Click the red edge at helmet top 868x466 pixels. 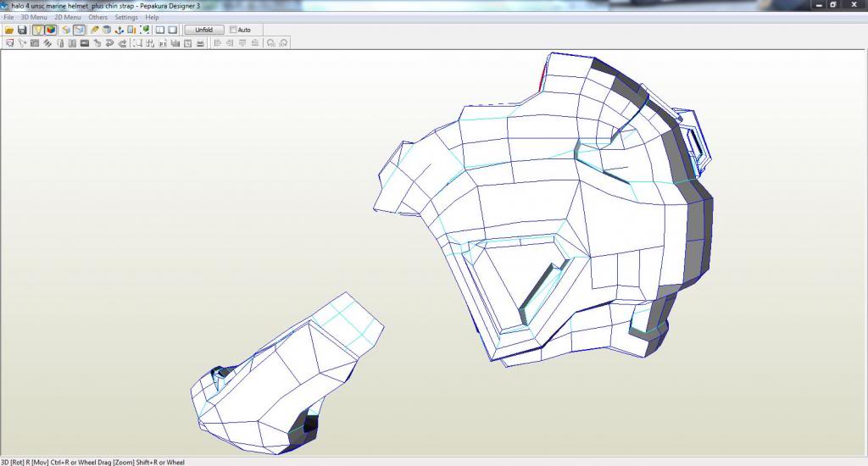click(543, 77)
